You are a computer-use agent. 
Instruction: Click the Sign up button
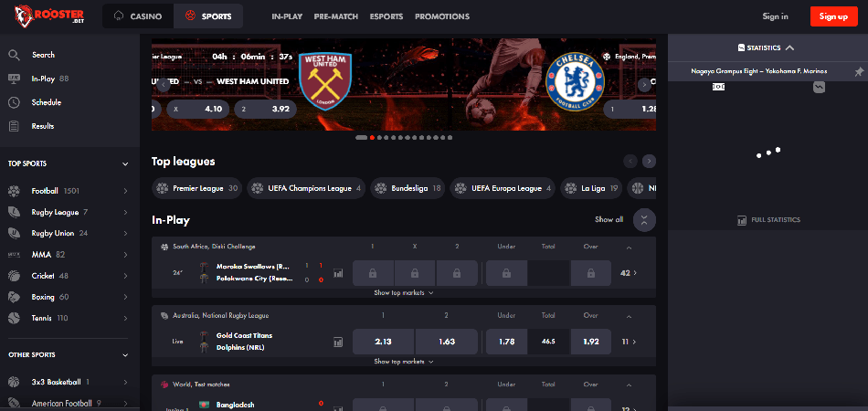point(833,16)
